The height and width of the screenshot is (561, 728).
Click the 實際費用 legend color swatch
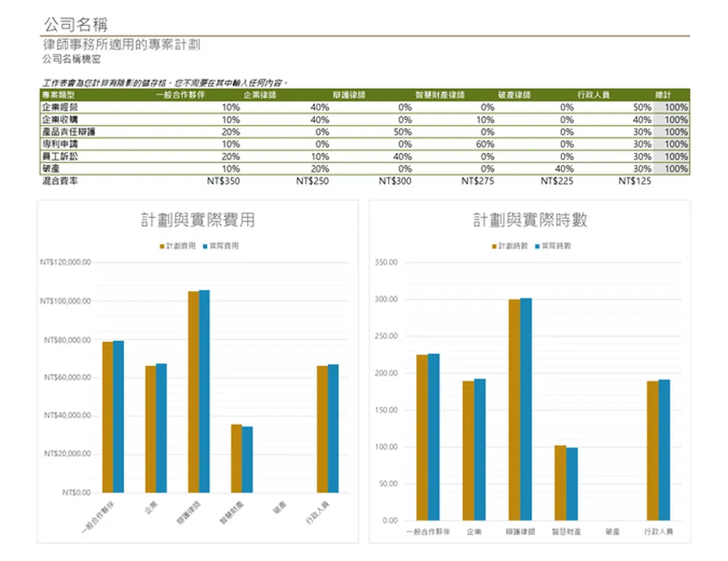205,247
